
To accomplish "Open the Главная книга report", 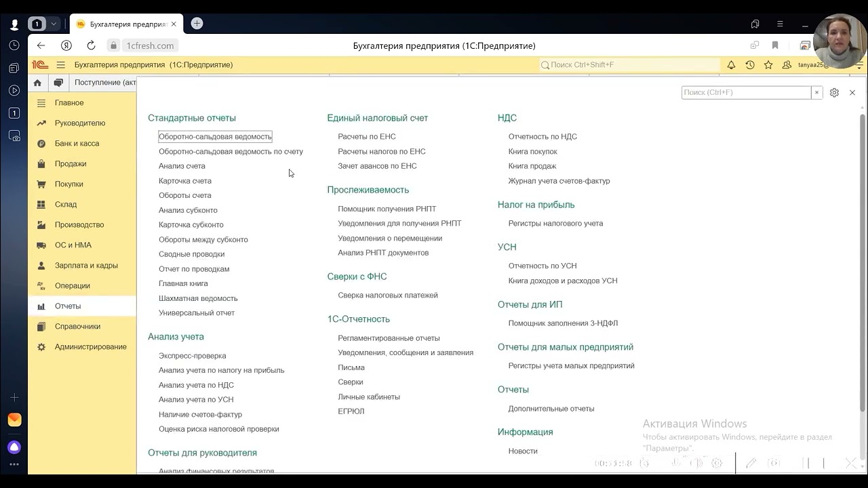I will 183,284.
